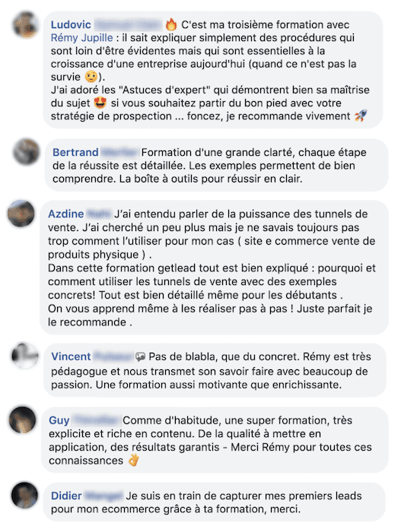View Azdine's profile picture
Viewport: 401px width, 532px height.
coord(21,214)
